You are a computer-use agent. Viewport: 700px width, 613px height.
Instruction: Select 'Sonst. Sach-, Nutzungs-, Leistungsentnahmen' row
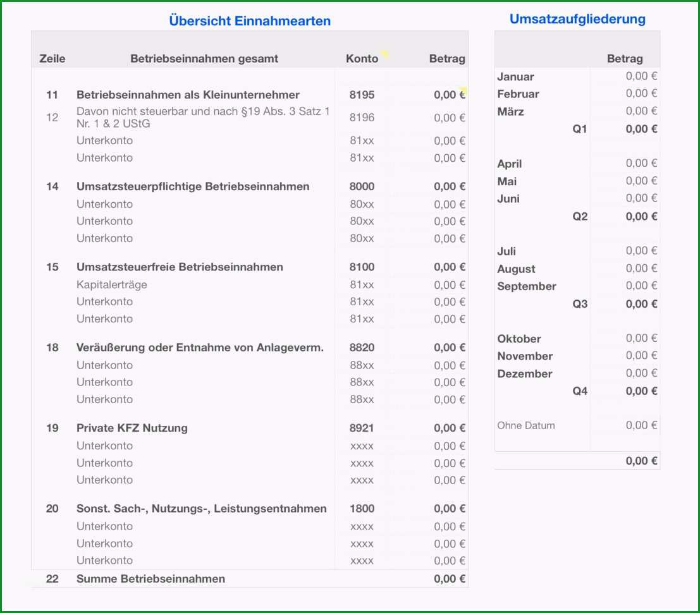[x=250, y=509]
